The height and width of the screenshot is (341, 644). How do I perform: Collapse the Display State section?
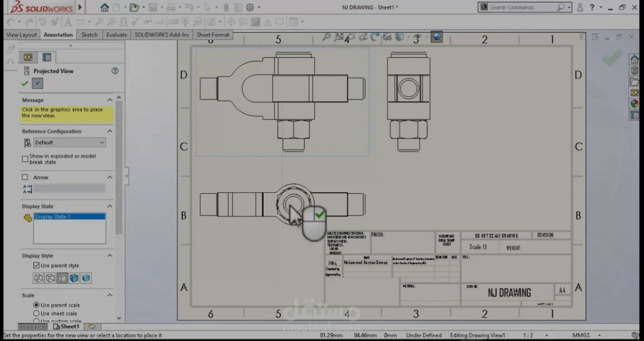click(109, 206)
